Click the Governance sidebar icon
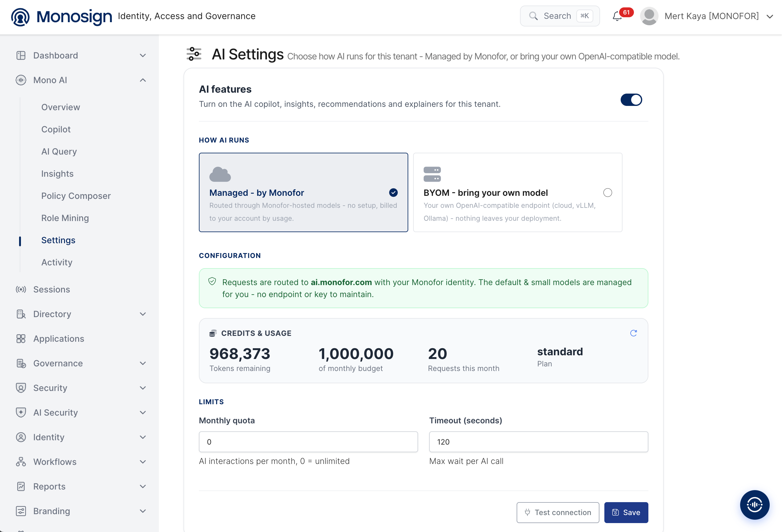The width and height of the screenshot is (782, 532). pyautogui.click(x=21, y=363)
